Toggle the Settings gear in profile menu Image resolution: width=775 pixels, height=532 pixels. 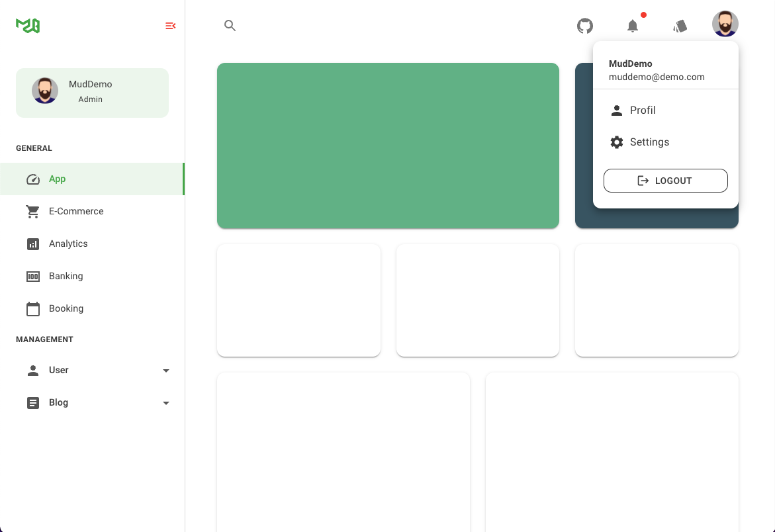[616, 142]
